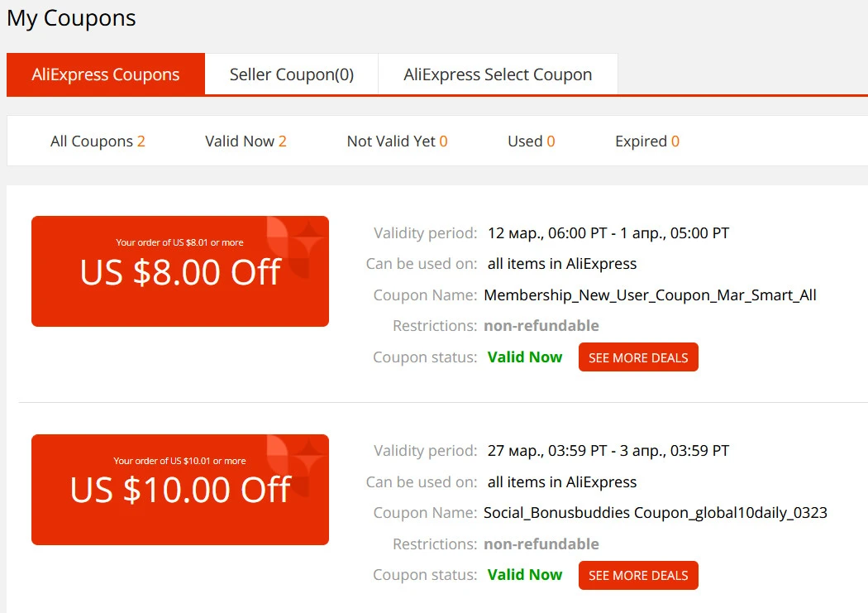Open the AliExpress Coupons tab
This screenshot has width=868, height=613.
click(x=106, y=74)
